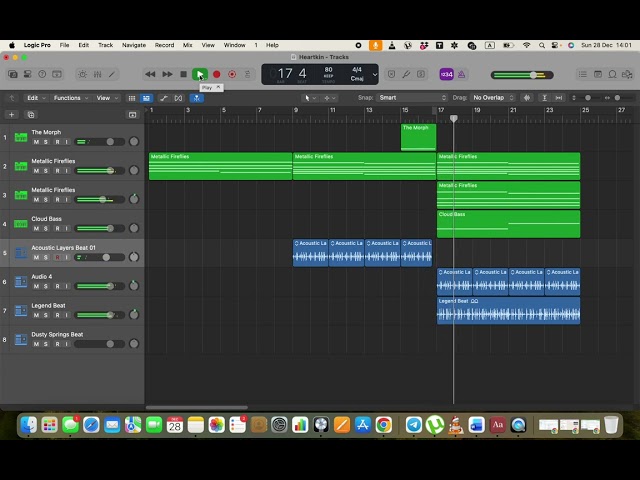Show automation curve icon

click(164, 98)
